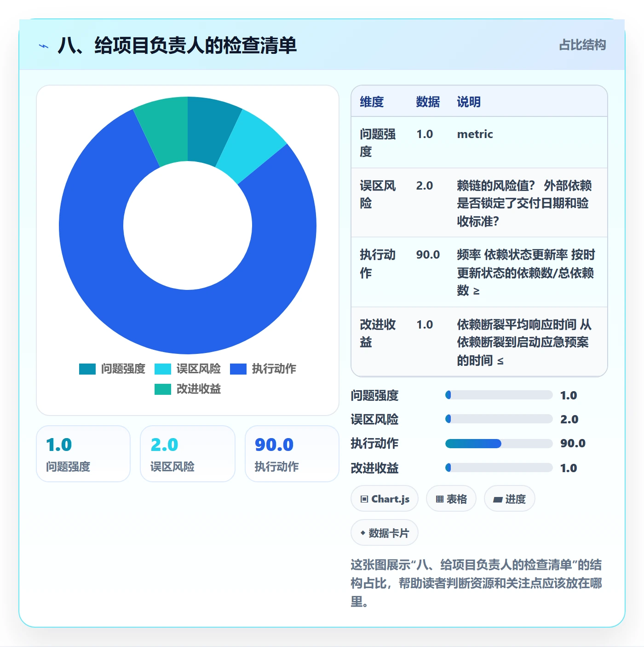
Task: Click the 90.0 progress bar value
Action: click(x=573, y=444)
